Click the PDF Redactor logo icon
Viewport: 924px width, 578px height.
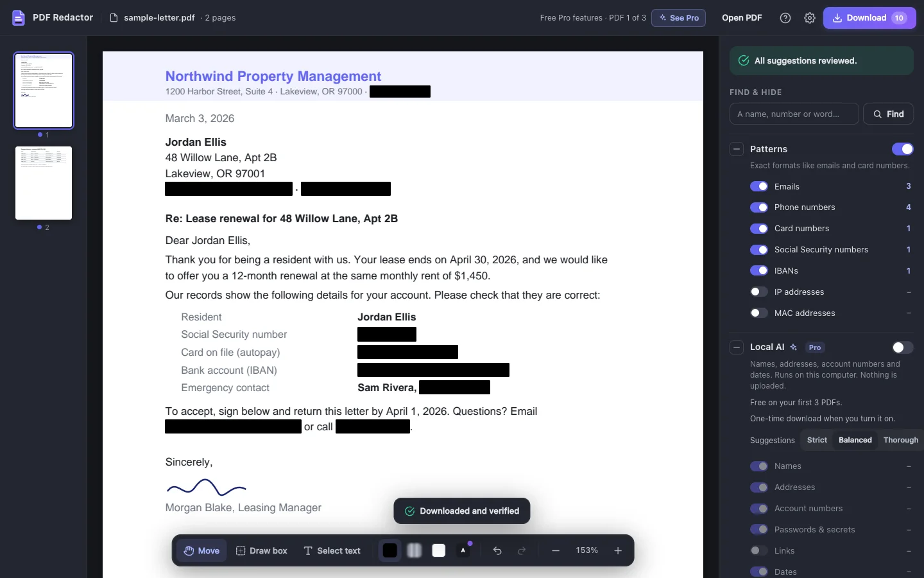pyautogui.click(x=19, y=18)
